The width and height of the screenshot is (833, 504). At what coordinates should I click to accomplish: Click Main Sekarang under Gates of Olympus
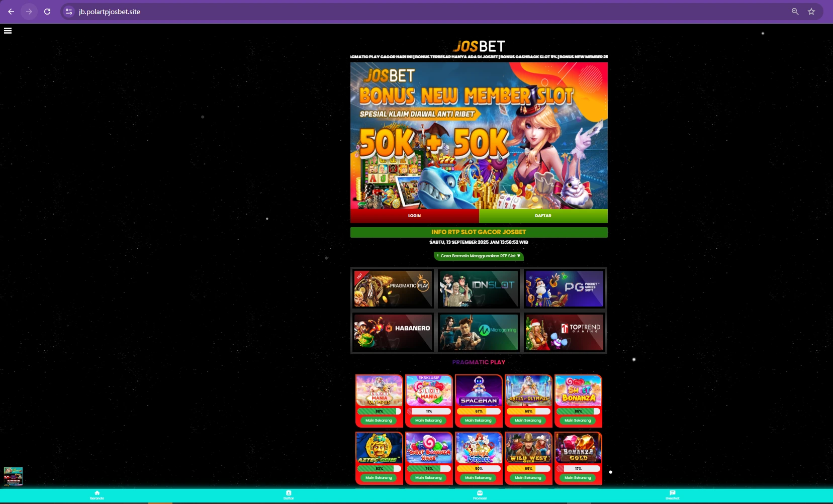click(x=528, y=421)
